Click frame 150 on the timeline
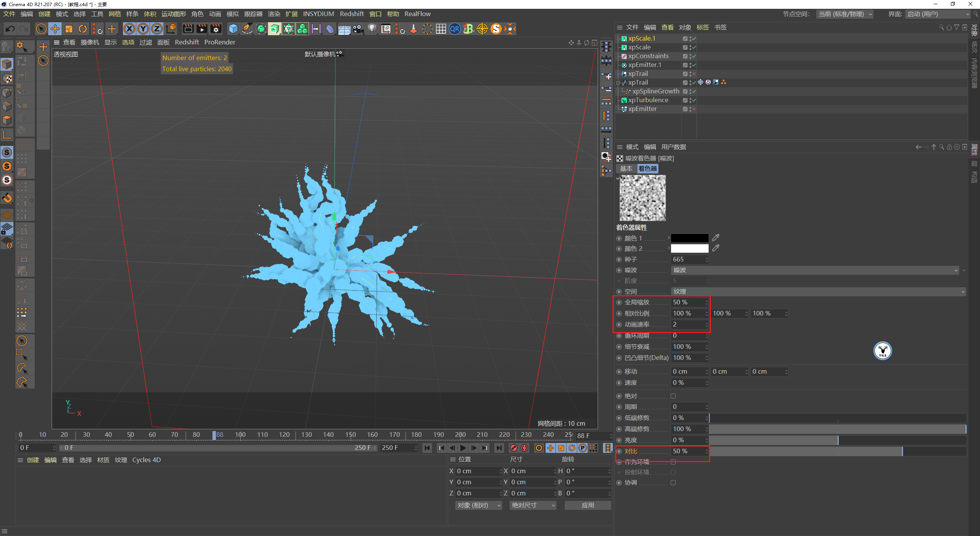Screen dimensions: 980x536 (x=350, y=435)
